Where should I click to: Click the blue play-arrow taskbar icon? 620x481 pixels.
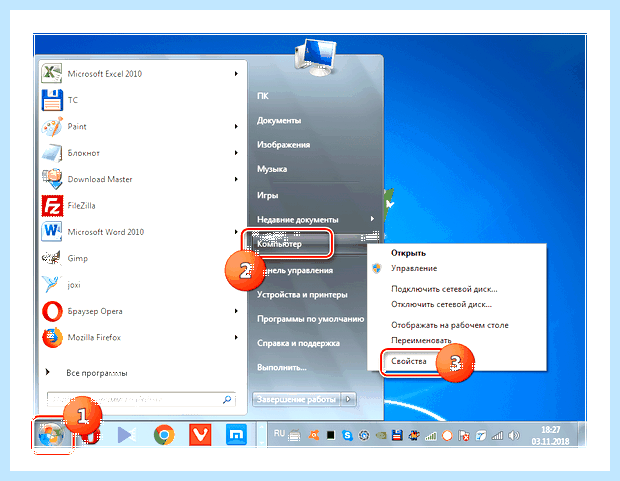[127, 436]
